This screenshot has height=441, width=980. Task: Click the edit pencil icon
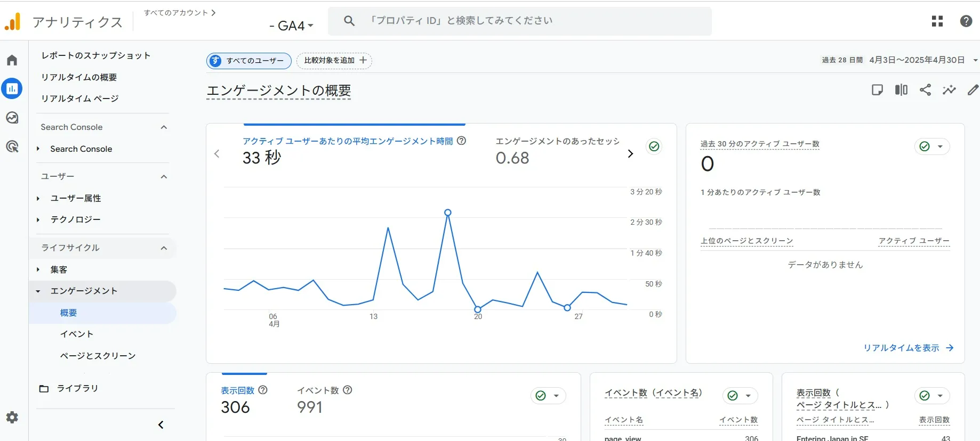[x=973, y=89]
